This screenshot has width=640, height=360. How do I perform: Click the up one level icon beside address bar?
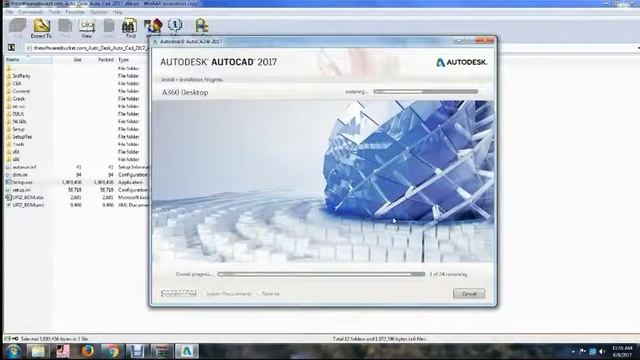point(11,48)
